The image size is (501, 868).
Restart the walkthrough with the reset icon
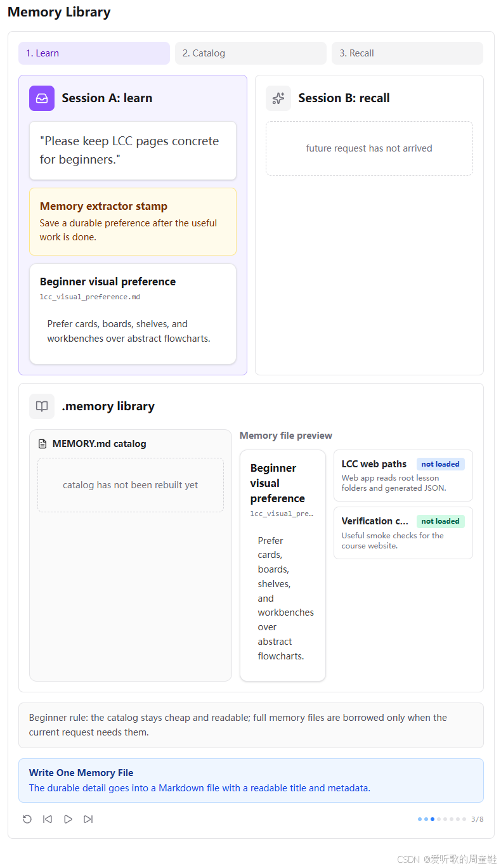27,819
